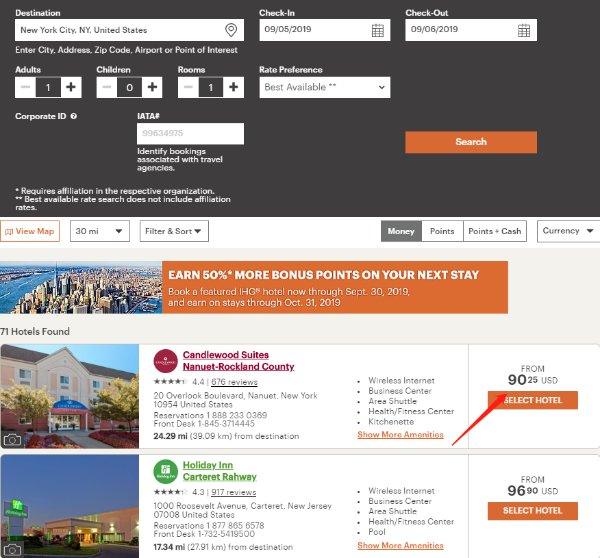Increase the number of Adults
The width and height of the screenshot is (600, 558).
71,87
